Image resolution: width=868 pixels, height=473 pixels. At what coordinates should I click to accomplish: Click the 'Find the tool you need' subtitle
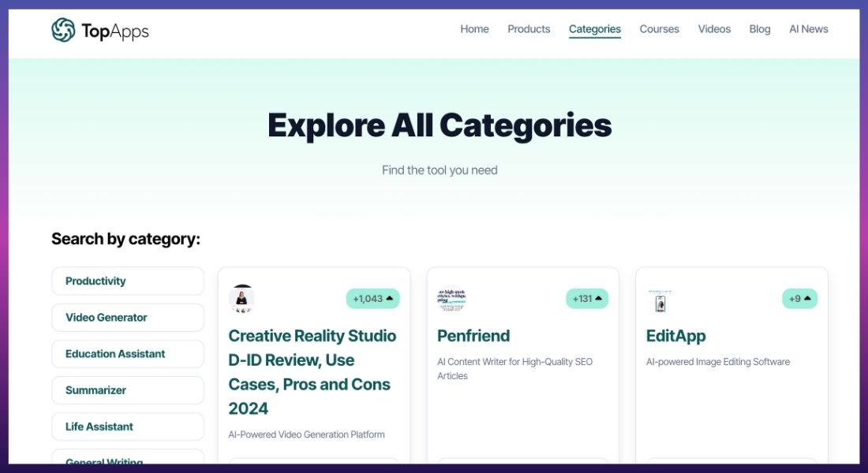pos(440,170)
